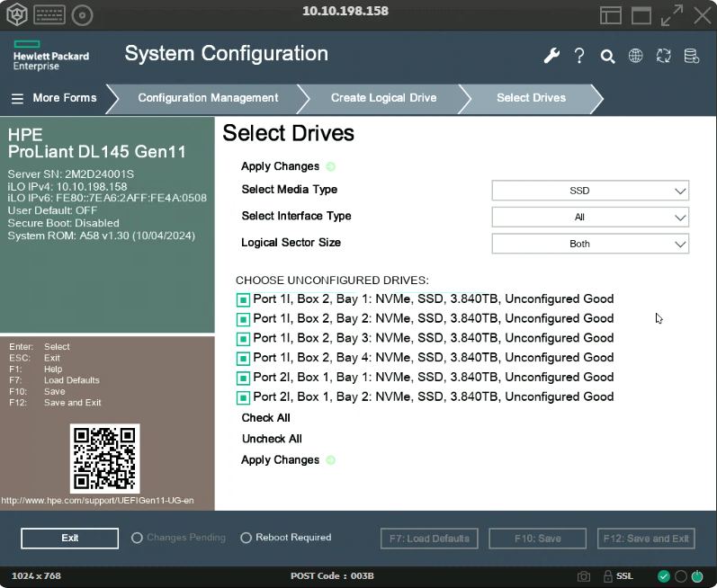Click the green power button icon
The height and width of the screenshot is (588, 717).
click(697, 576)
